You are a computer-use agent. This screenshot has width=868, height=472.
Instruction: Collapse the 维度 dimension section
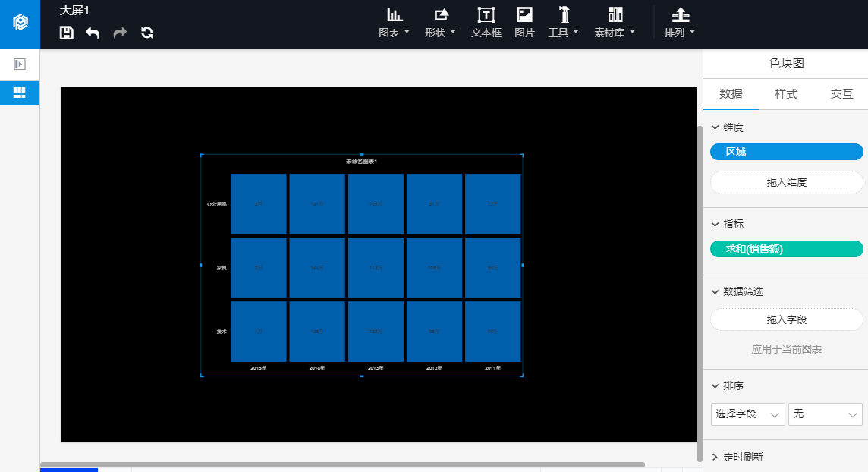click(x=715, y=127)
